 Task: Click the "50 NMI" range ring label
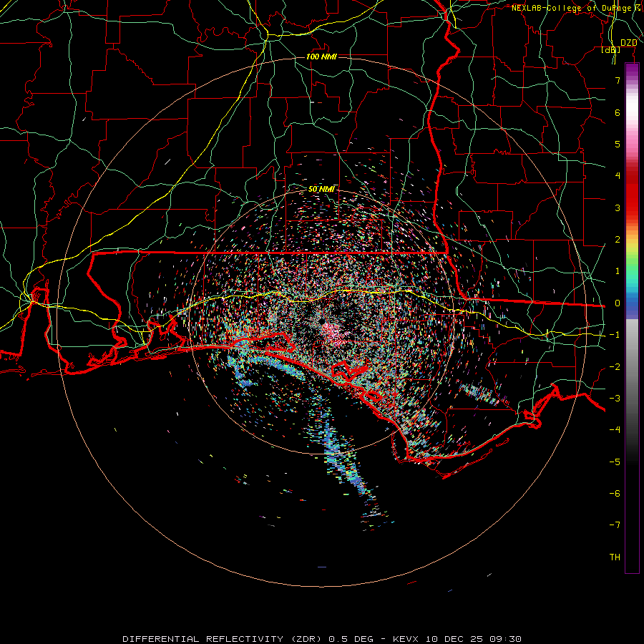click(x=321, y=189)
